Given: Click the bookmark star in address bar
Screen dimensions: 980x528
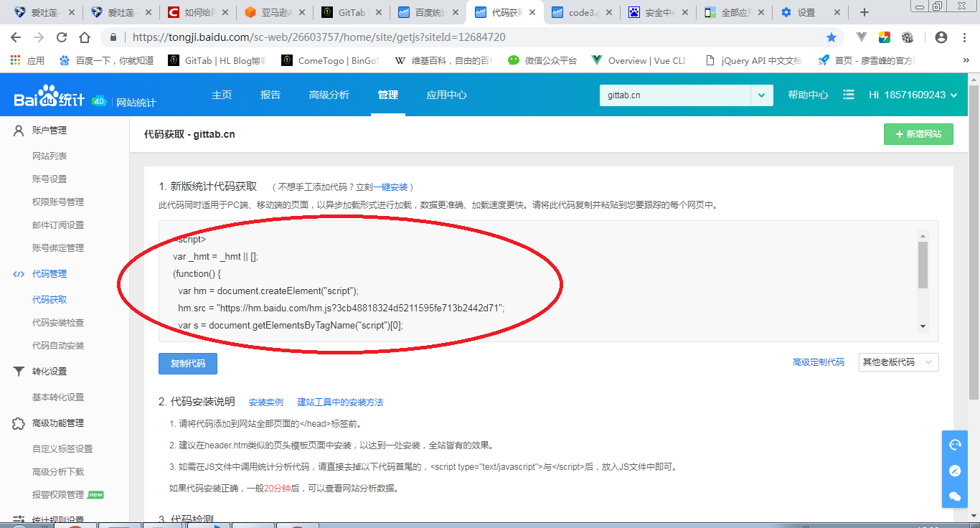Looking at the screenshot, I should [x=831, y=37].
